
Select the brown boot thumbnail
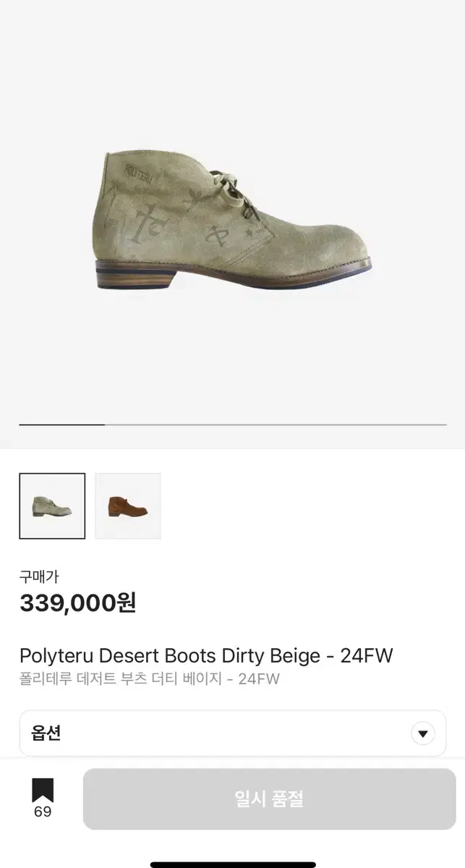[128, 506]
